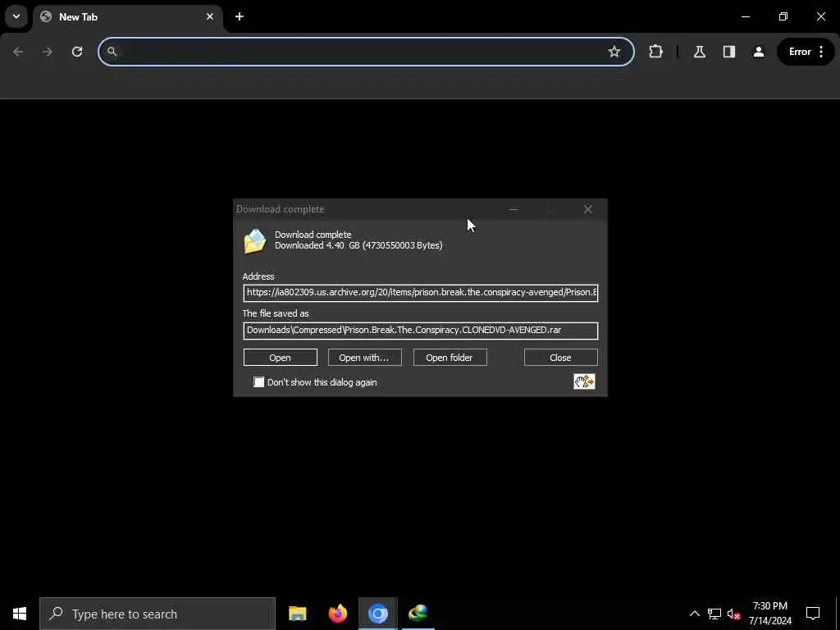This screenshot has width=840, height=630.
Task: Open Internet Download Manager taskbar icon
Action: [418, 614]
